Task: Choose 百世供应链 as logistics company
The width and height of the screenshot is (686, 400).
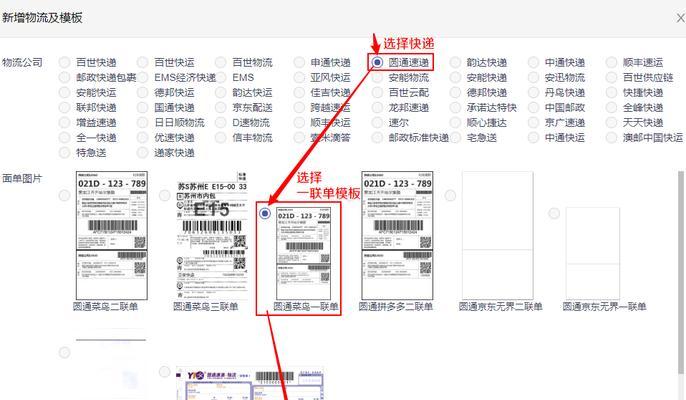Action: [x=611, y=77]
